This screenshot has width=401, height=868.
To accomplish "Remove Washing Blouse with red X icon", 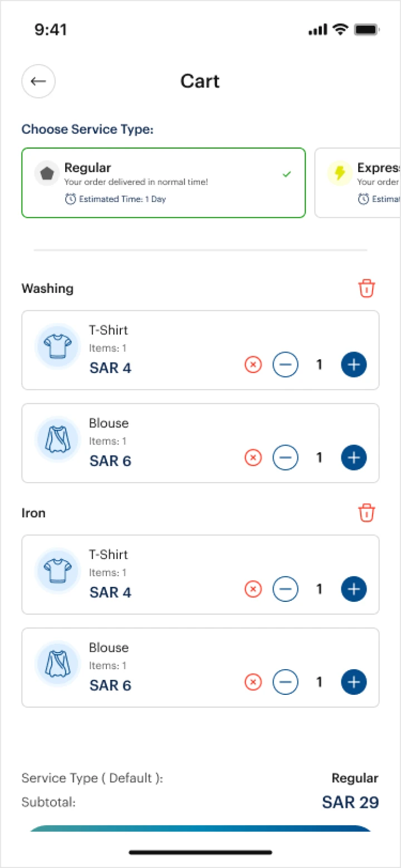I will pyautogui.click(x=253, y=458).
